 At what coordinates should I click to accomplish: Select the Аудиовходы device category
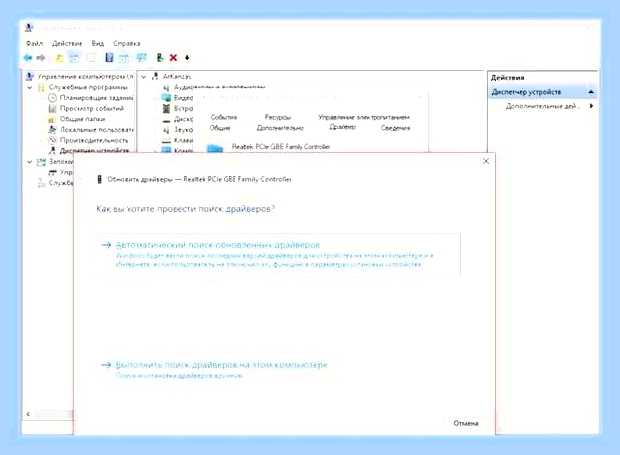(x=219, y=87)
